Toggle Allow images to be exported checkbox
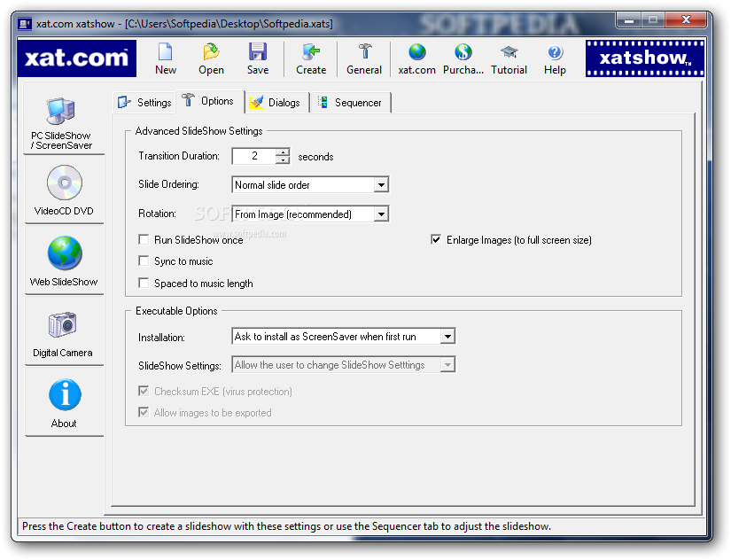The width and height of the screenshot is (731, 560). [x=144, y=412]
